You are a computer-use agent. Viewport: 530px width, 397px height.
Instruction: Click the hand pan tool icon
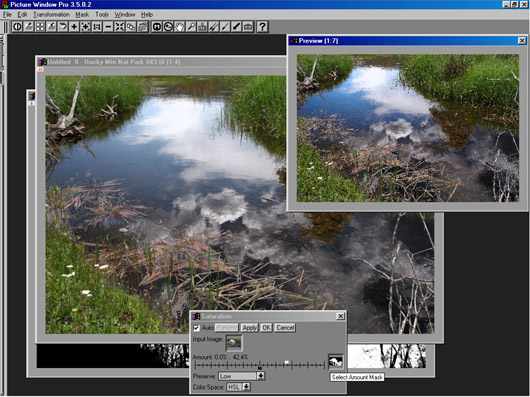(179, 27)
